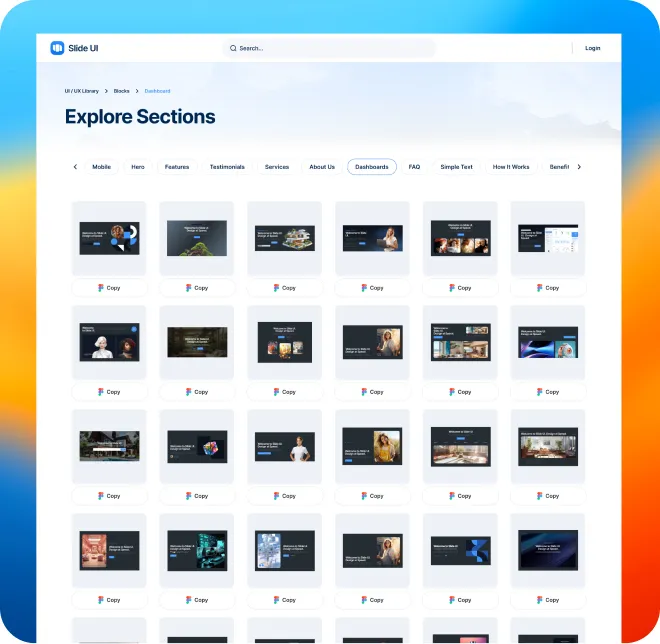Select the Dashboards tab
Screen dimensions: 660x644
point(372,167)
